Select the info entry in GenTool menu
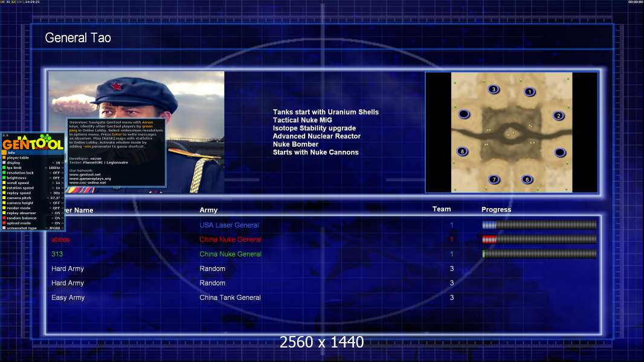The image size is (644, 362). (x=33, y=153)
